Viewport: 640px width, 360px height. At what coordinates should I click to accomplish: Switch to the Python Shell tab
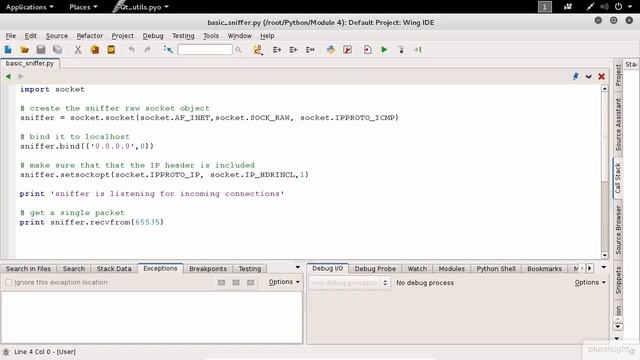click(x=496, y=269)
